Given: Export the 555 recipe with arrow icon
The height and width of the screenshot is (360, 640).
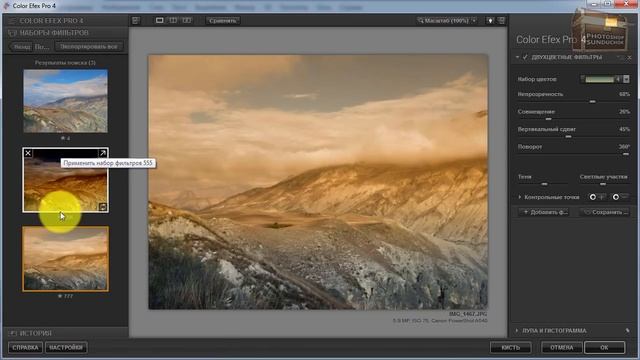Looking at the screenshot, I should pyautogui.click(x=102, y=153).
